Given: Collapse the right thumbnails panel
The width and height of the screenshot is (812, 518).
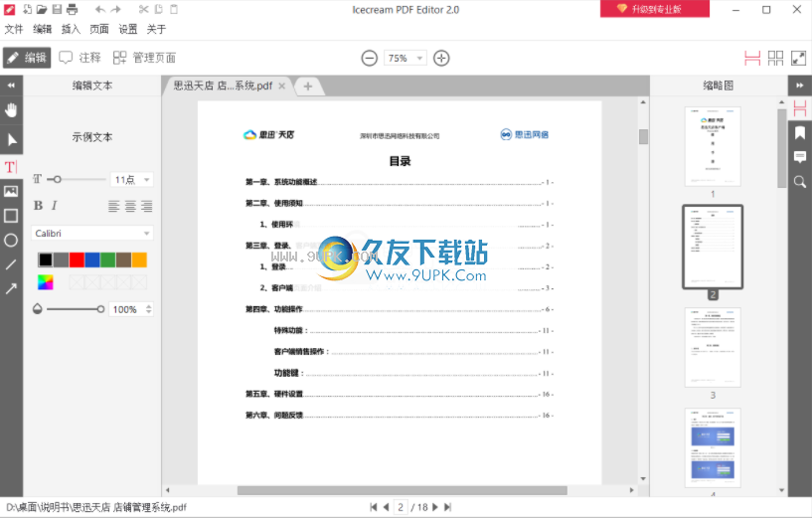Looking at the screenshot, I should (x=800, y=86).
